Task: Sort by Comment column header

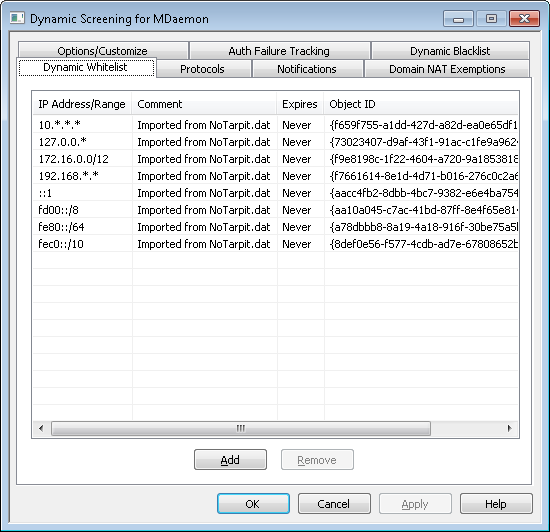Action: (204, 104)
